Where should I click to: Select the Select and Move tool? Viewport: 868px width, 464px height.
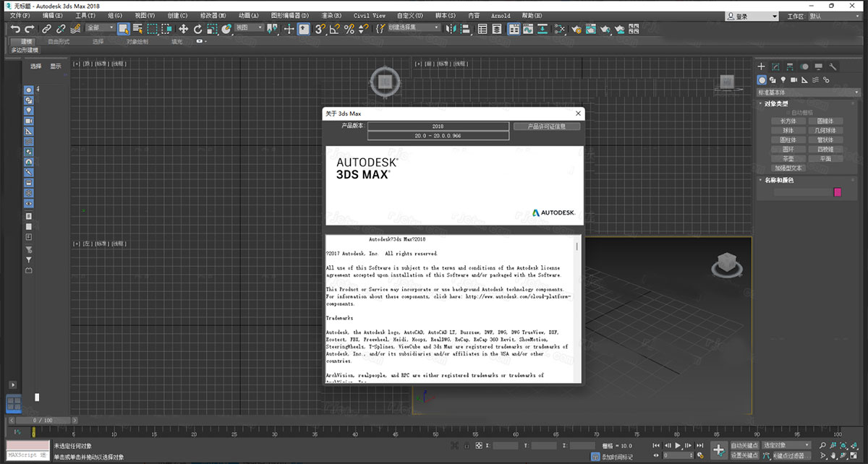click(x=183, y=30)
